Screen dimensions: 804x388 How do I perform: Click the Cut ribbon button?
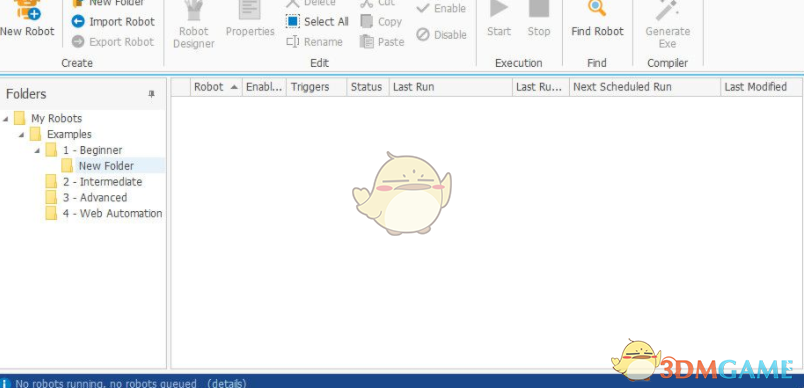(378, 3)
